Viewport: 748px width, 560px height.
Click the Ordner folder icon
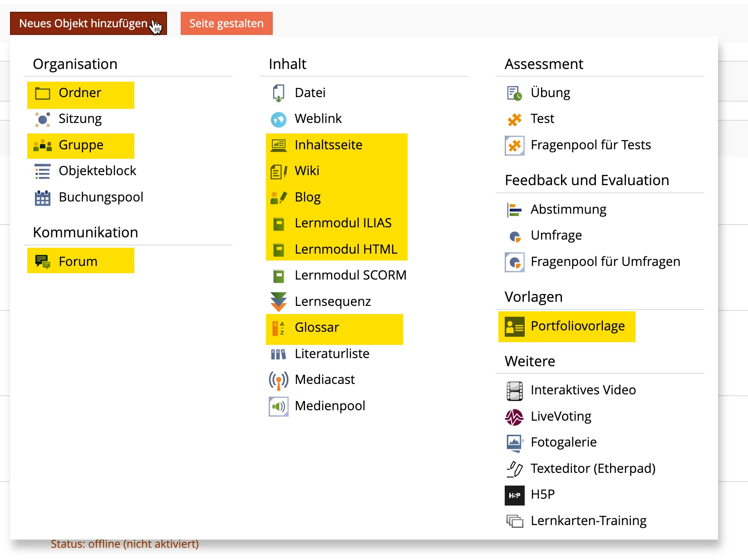tap(43, 93)
